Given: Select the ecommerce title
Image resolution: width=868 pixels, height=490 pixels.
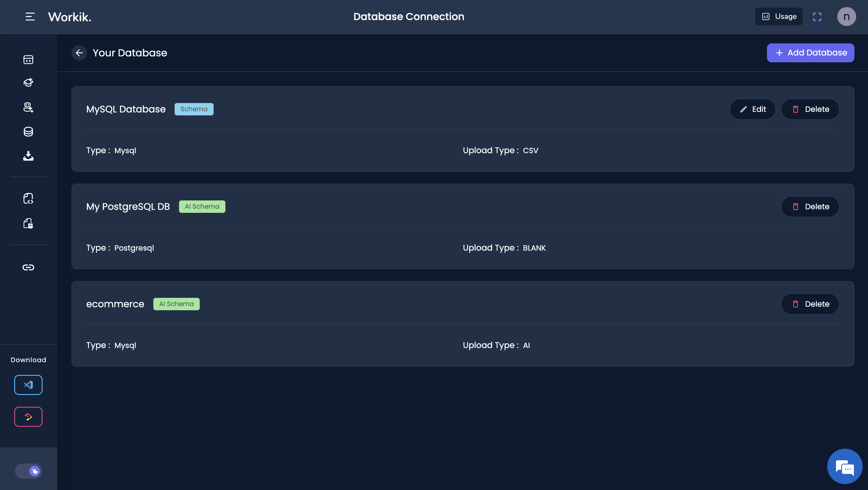Looking at the screenshot, I should point(115,304).
